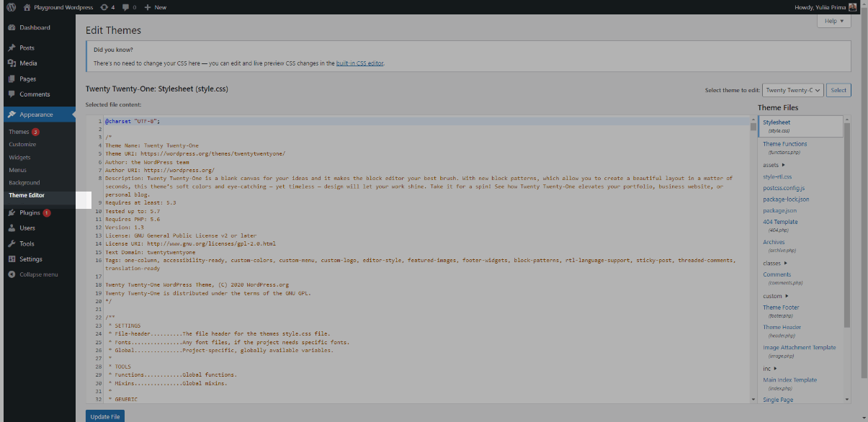868x422 pixels.
Task: Expand the classes folder
Action: (x=775, y=263)
